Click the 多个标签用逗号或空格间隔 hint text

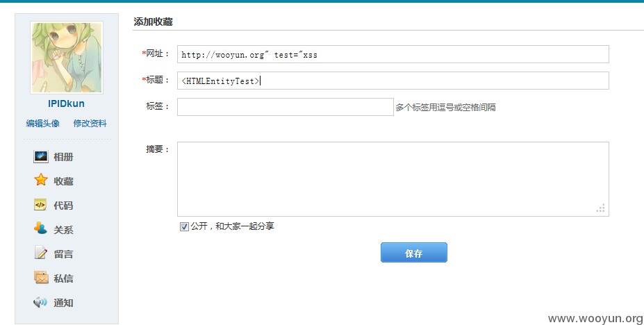pos(445,107)
